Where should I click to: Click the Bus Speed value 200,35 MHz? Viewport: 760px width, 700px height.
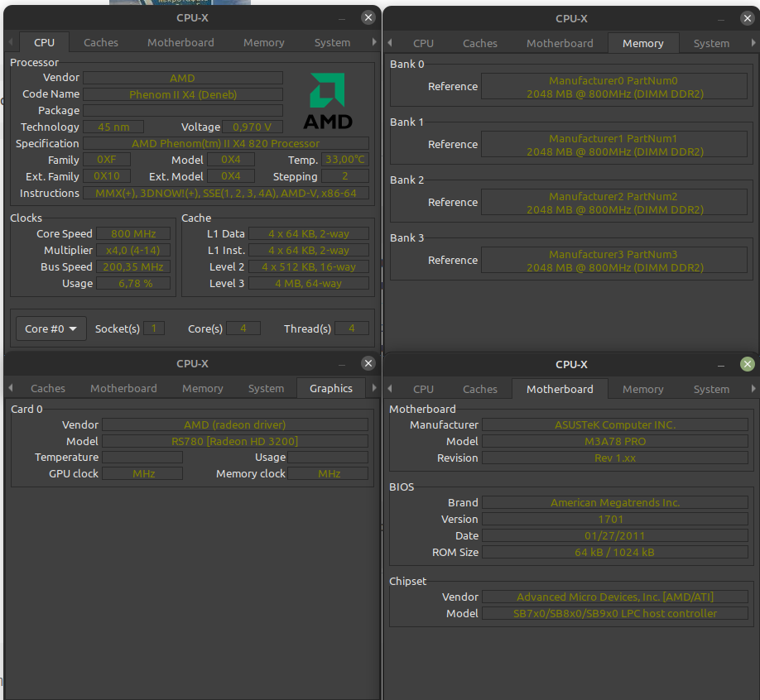point(133,267)
